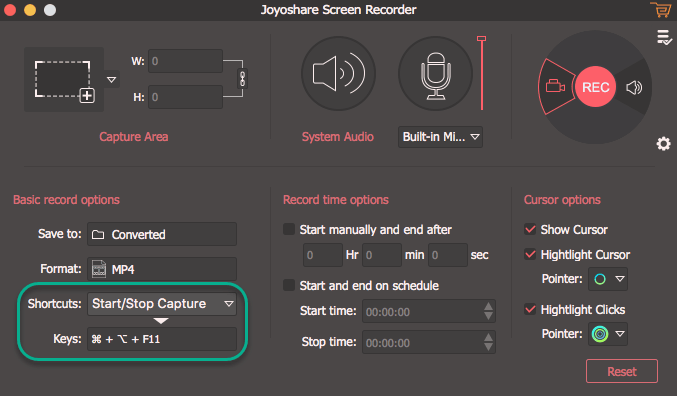Click the Capture Area label
The image size is (677, 396).
pos(133,137)
